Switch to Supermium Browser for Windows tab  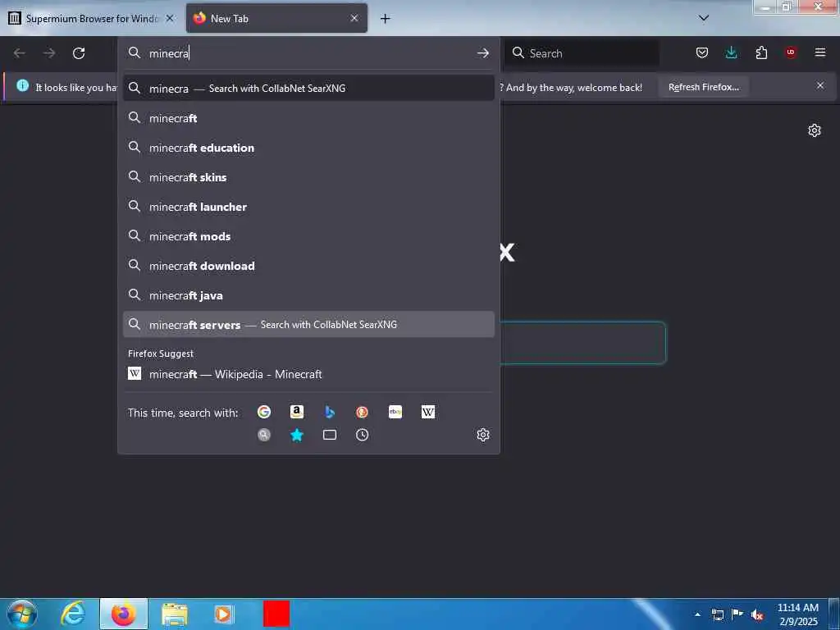pyautogui.click(x=92, y=18)
